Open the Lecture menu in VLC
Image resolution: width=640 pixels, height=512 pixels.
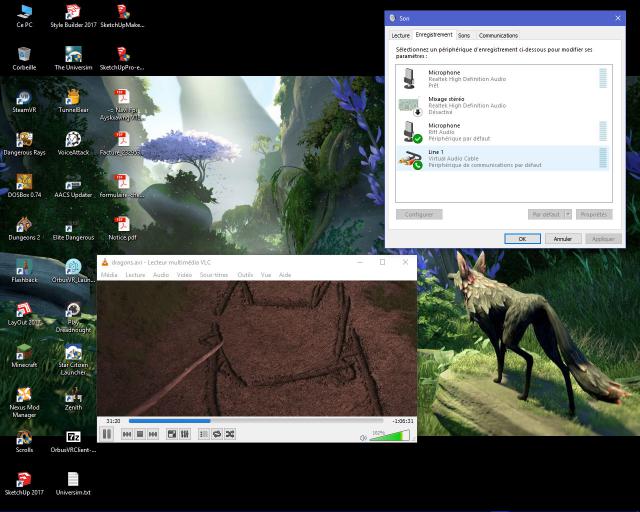pyautogui.click(x=135, y=275)
